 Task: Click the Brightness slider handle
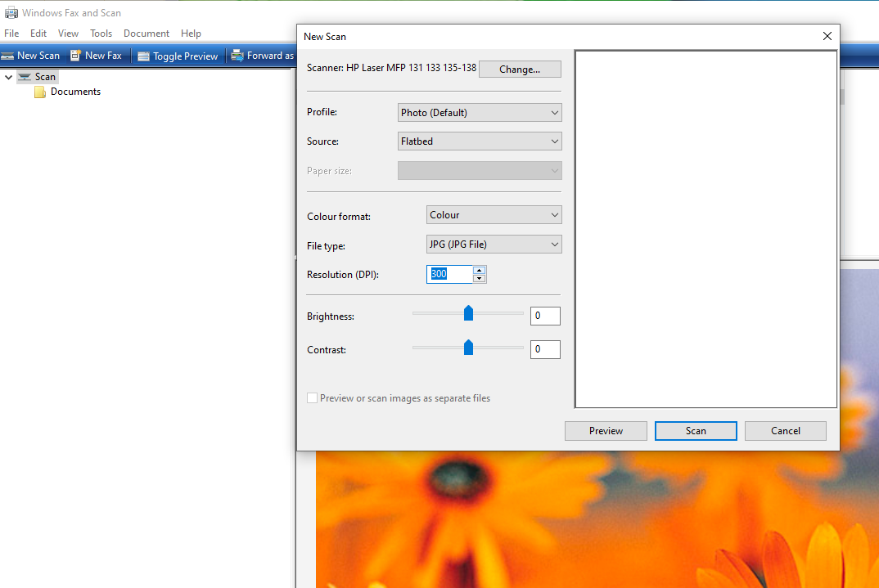point(469,313)
